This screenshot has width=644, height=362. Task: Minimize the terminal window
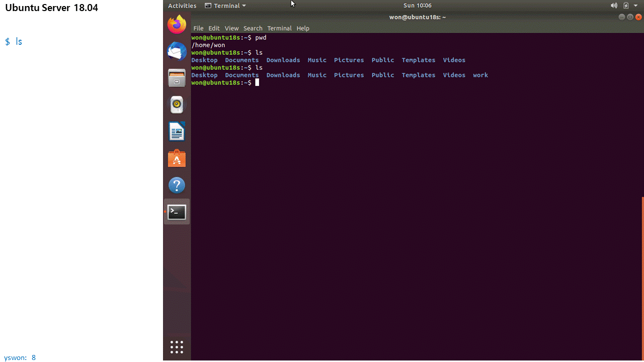[622, 17]
